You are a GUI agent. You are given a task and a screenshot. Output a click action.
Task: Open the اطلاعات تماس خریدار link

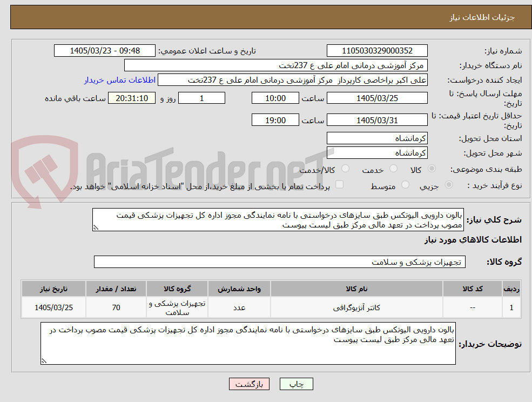pos(120,80)
